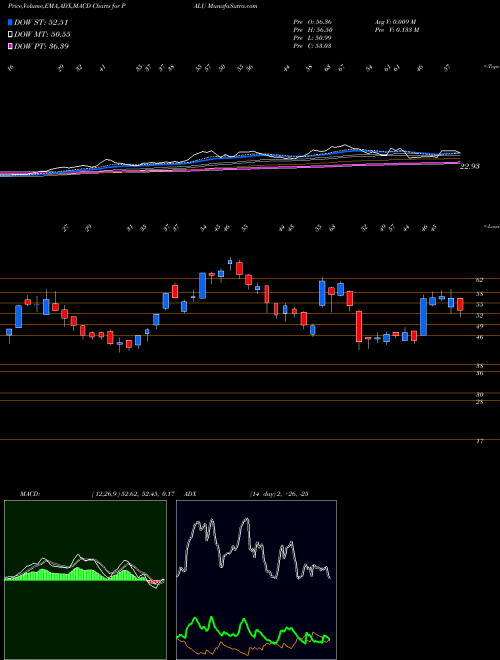This screenshot has width=500, height=660.
Task: Click the white DOW MT legend swatch
Action: point(10,34)
